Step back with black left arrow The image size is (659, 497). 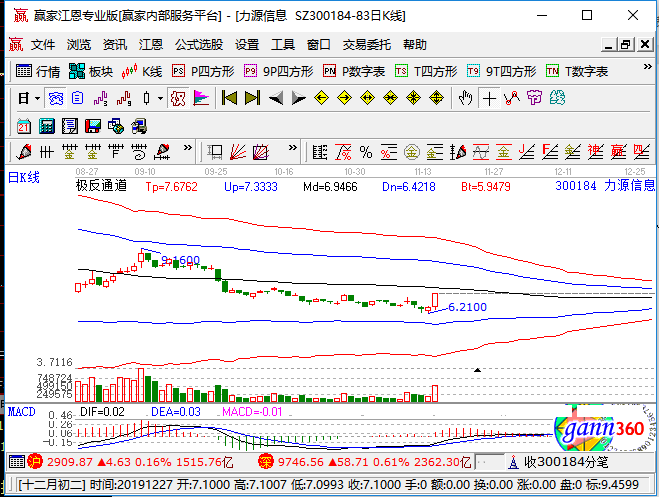click(276, 98)
